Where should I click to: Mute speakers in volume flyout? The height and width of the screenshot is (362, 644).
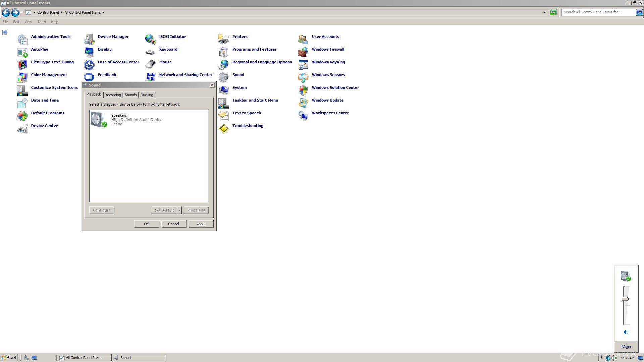[x=626, y=332]
